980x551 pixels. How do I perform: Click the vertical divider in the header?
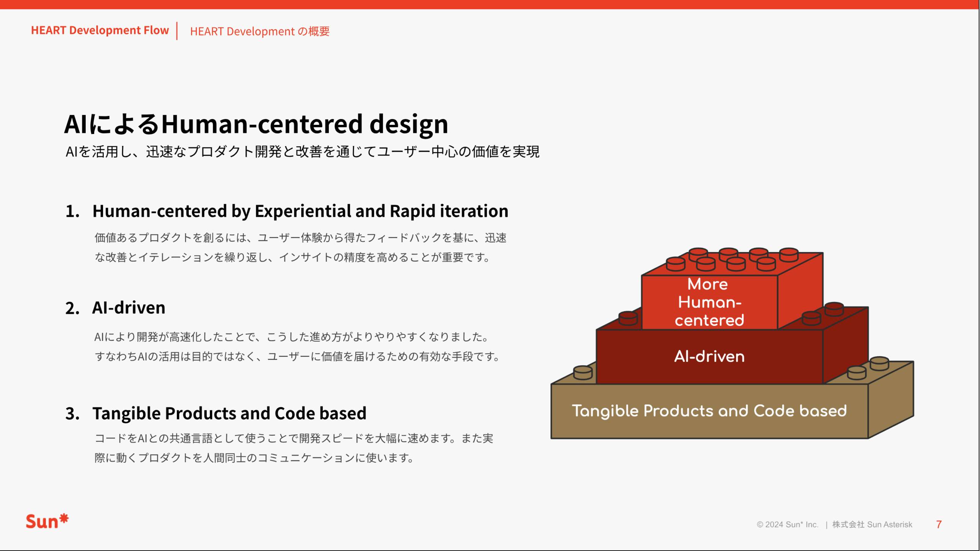[x=177, y=31]
